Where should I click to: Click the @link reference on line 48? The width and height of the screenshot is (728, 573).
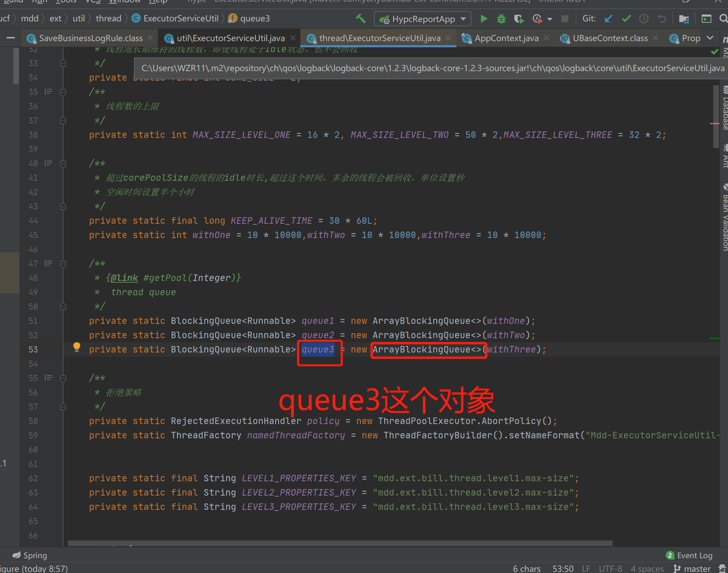point(124,278)
